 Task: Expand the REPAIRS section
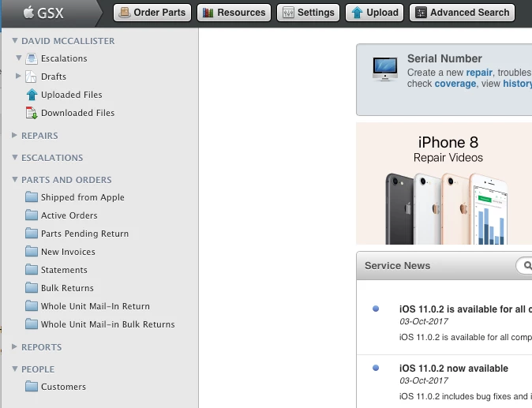point(14,135)
